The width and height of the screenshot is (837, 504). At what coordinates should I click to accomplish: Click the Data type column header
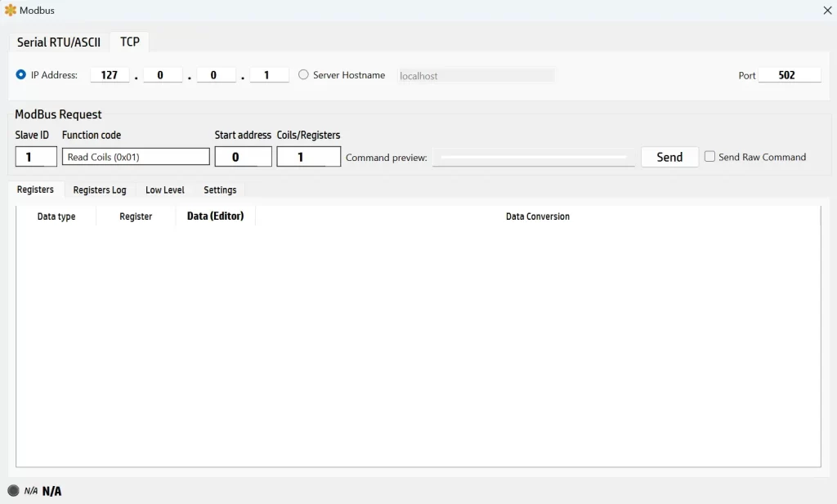coord(56,216)
